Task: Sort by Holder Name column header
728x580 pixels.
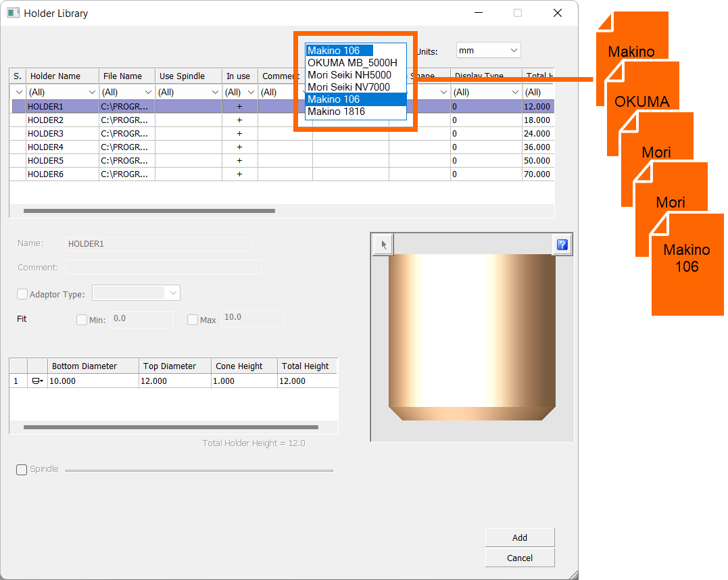Action: click(x=62, y=76)
